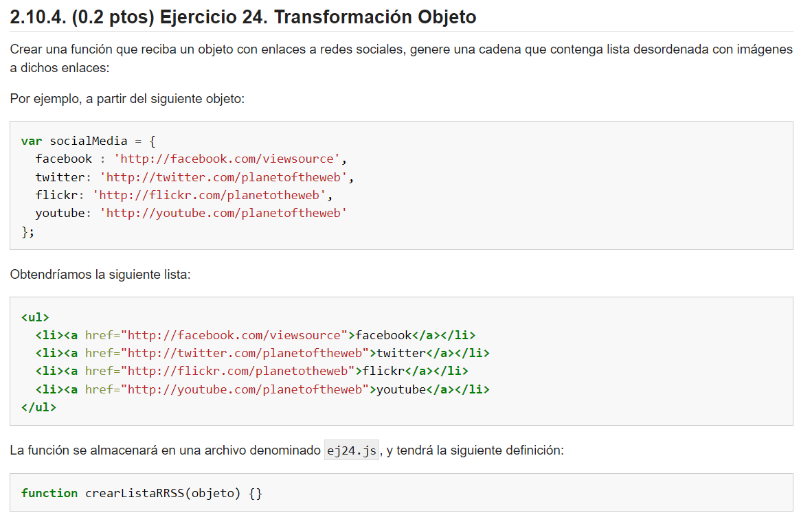Viewport: 812px width, 526px height.
Task: Click the 'function' keyword in last code block
Action: pos(49,493)
